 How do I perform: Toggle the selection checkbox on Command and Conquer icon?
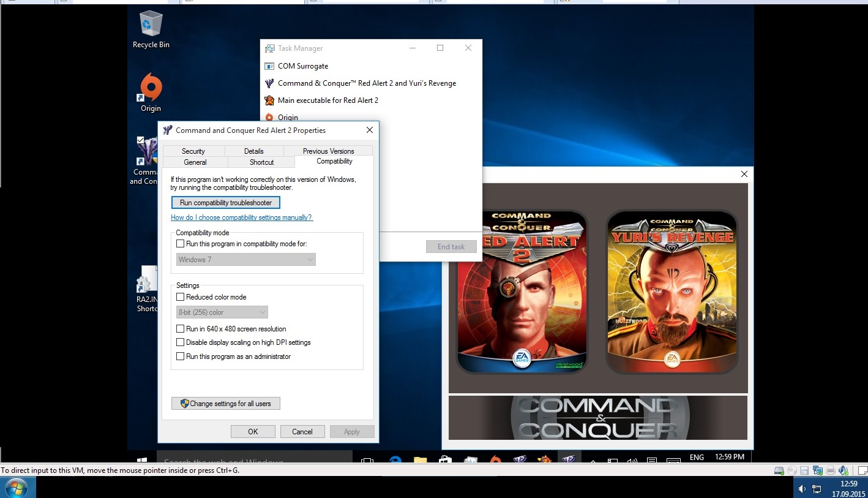point(141,140)
